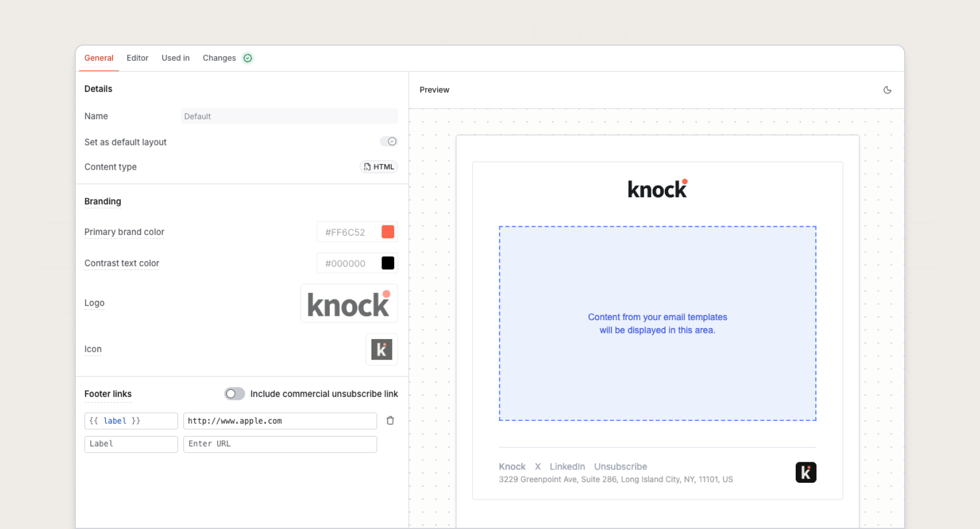Click the Icon label
The width and height of the screenshot is (980, 529).
[x=93, y=349]
